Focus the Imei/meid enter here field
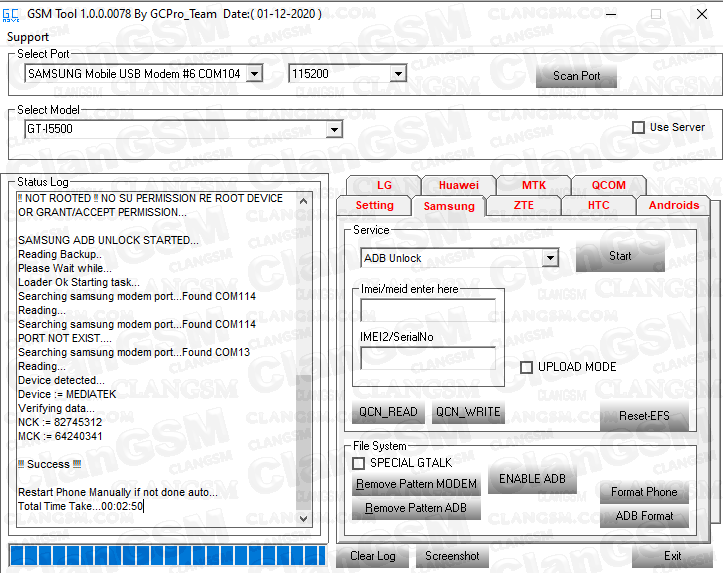 [427, 310]
